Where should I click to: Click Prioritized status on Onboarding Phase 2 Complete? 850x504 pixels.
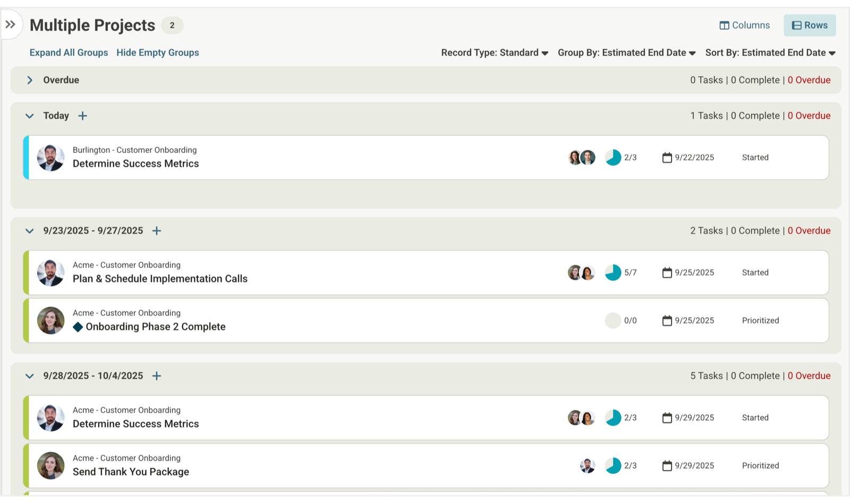[760, 320]
